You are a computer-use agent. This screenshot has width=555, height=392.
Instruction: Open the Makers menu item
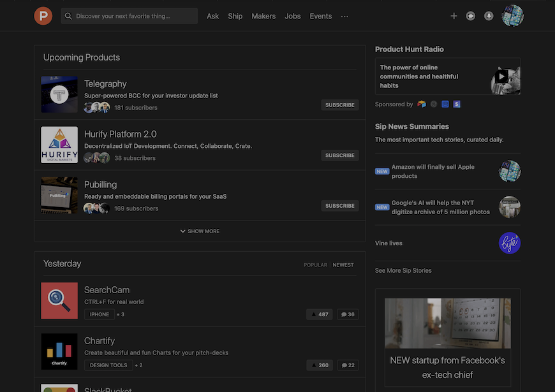point(263,16)
